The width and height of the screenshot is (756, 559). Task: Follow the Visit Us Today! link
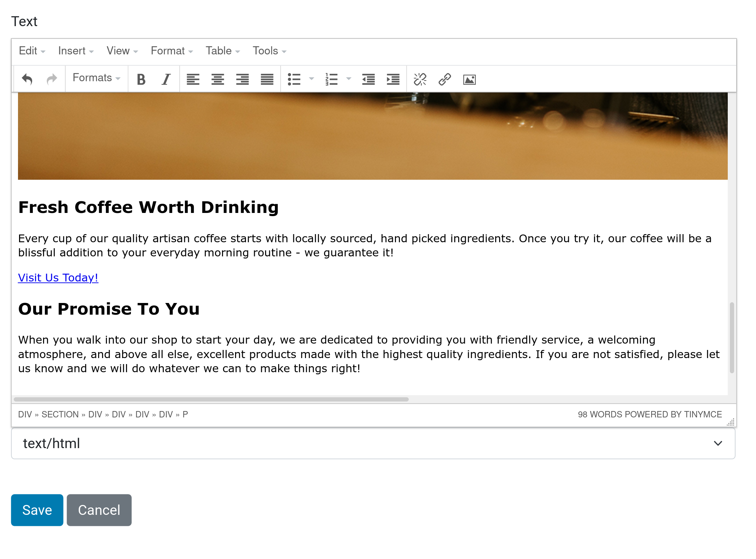pos(58,278)
